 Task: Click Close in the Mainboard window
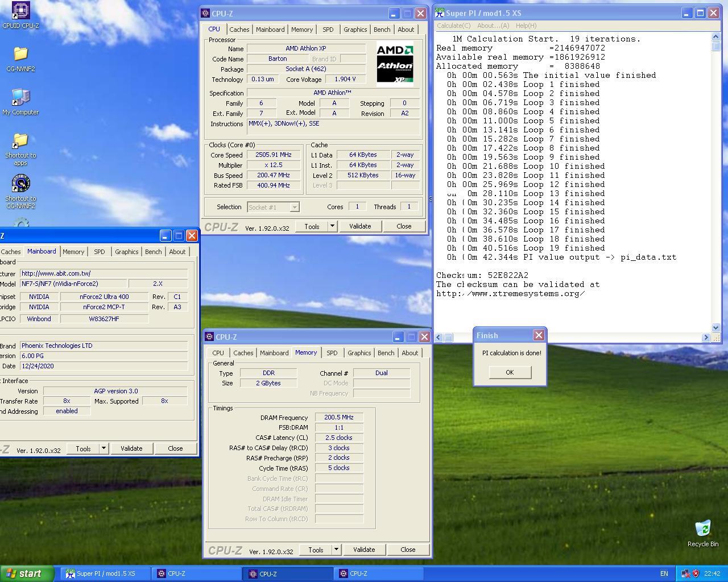click(175, 448)
